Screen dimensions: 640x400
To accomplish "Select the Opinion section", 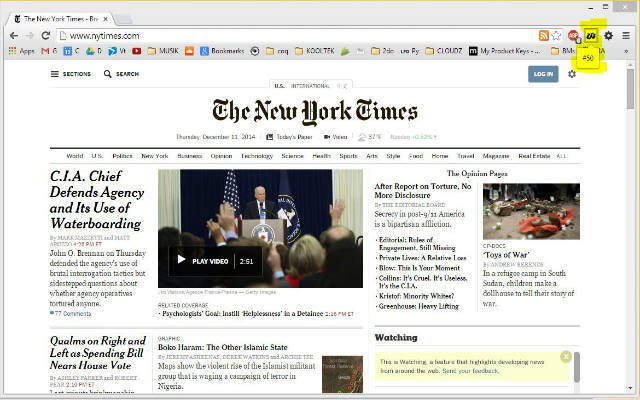I will tap(221, 156).
